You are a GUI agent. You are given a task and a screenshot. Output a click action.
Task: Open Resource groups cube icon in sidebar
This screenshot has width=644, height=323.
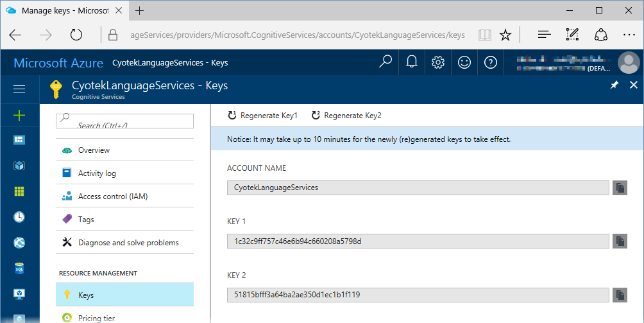[x=19, y=166]
